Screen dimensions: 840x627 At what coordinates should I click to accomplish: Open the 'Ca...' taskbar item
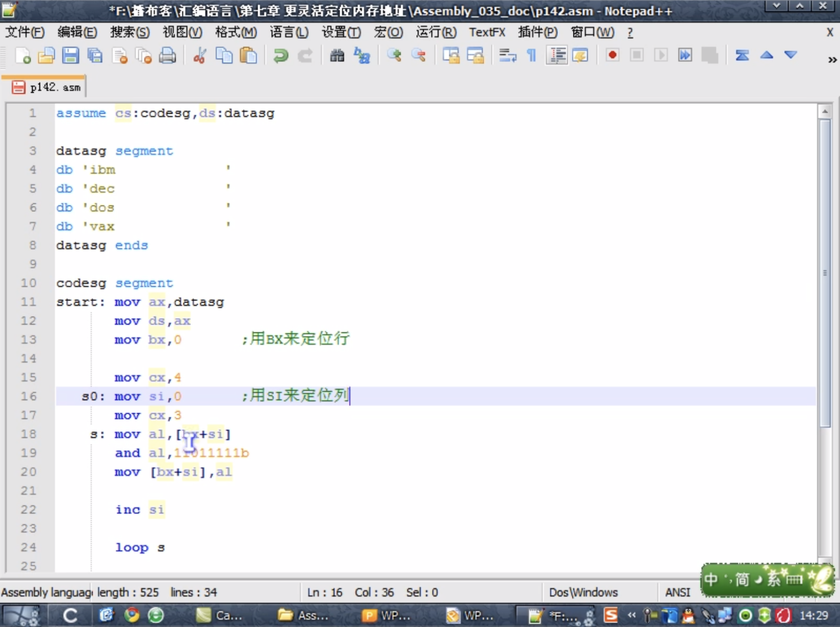point(219,615)
